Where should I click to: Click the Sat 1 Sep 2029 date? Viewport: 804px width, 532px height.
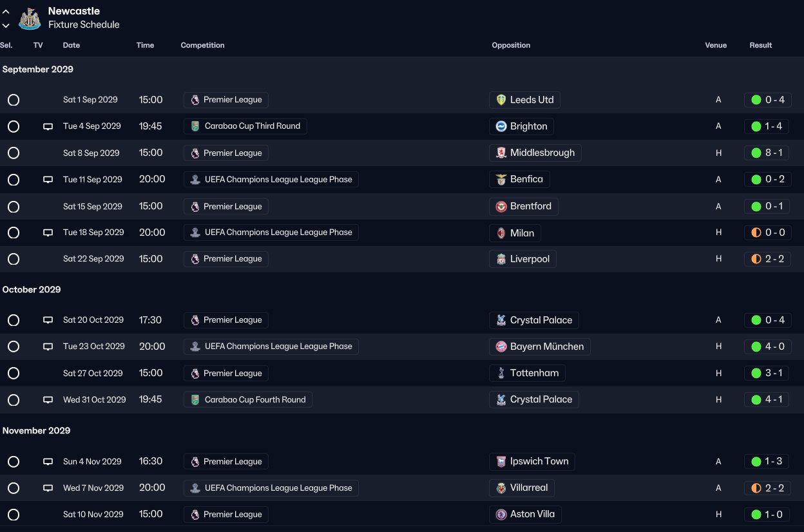(90, 100)
